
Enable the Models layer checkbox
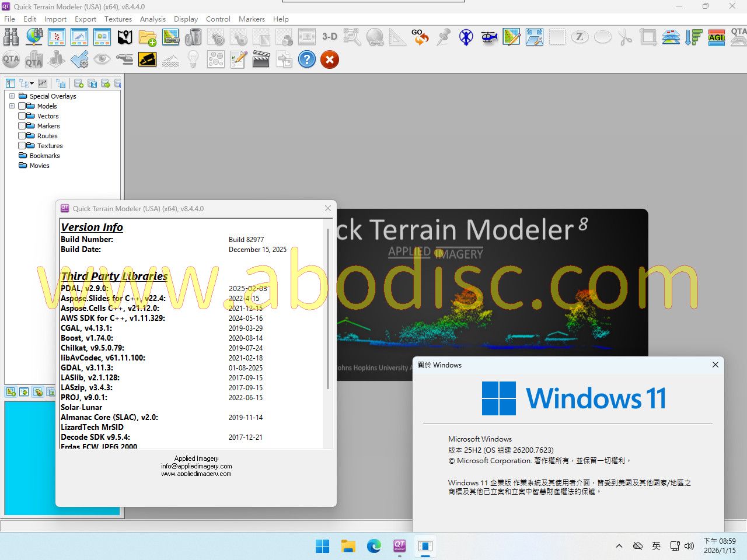22,106
